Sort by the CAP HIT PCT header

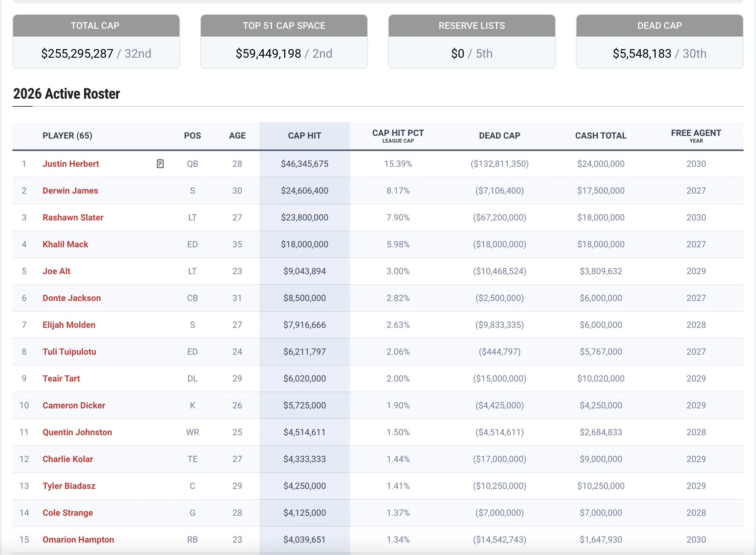pos(398,135)
